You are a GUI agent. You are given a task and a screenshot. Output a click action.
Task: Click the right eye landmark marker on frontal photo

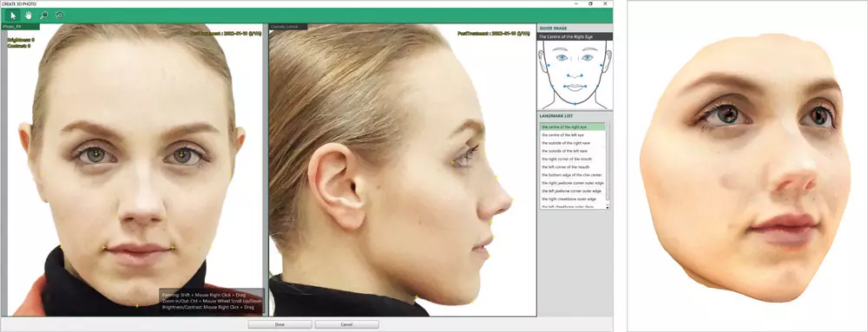tap(95, 153)
